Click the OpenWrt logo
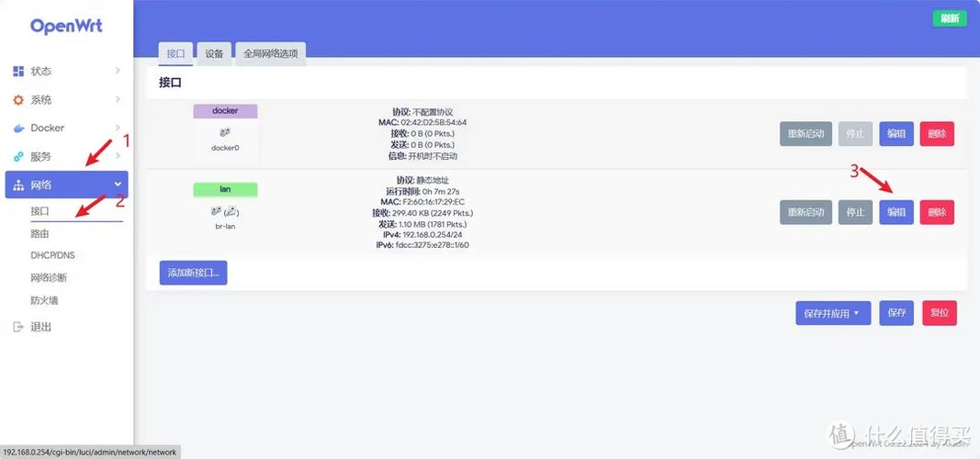The height and width of the screenshot is (459, 980). click(66, 27)
